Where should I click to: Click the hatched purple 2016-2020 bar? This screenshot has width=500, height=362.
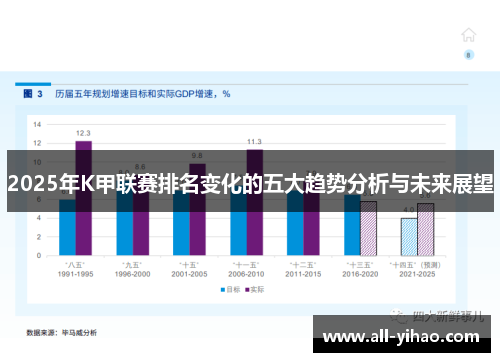click(368, 228)
